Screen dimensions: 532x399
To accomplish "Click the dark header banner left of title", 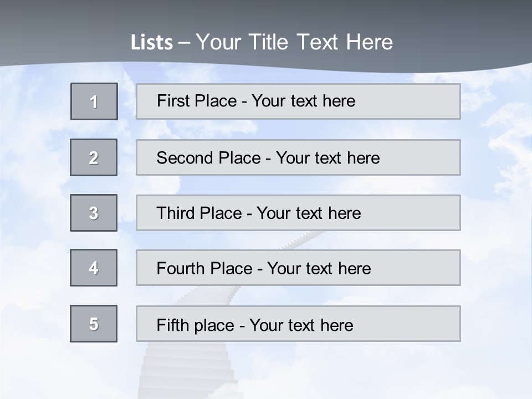I will coord(55,33).
